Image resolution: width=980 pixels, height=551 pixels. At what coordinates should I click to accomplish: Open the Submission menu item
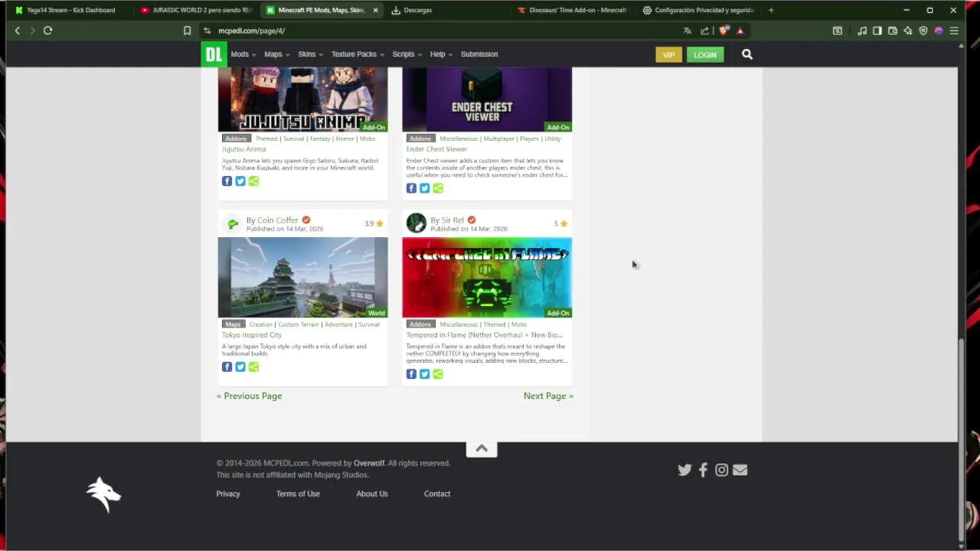(x=479, y=54)
